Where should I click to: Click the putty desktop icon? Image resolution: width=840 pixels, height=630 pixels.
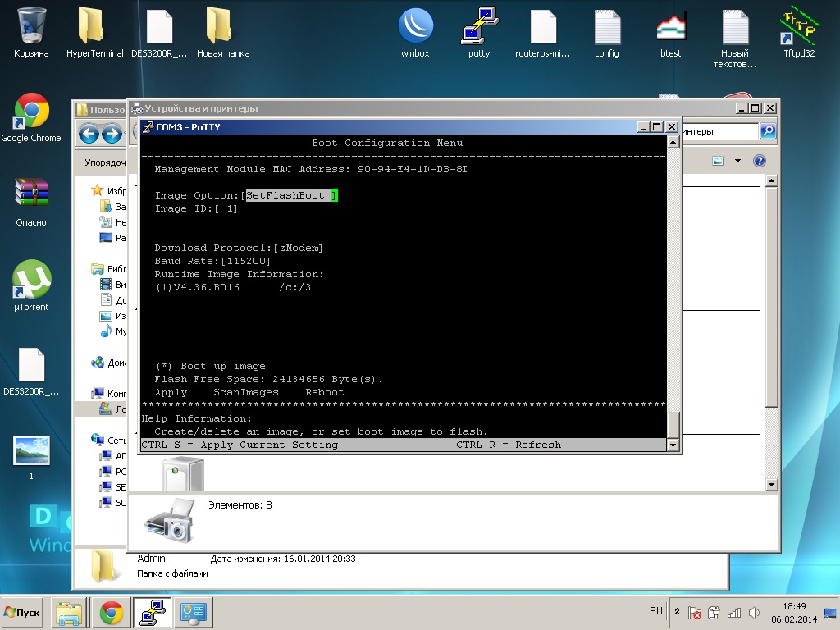[479, 27]
